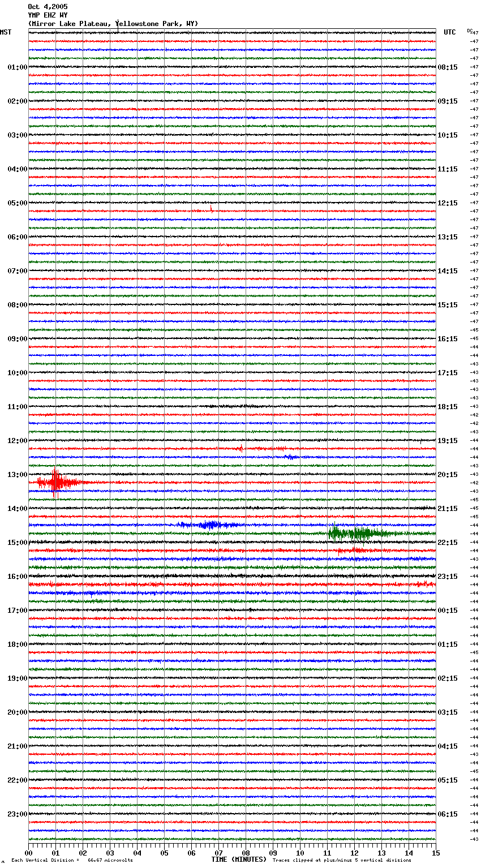
Task: Click the blue seismic burst after 14:00
Action: [x=209, y=525]
